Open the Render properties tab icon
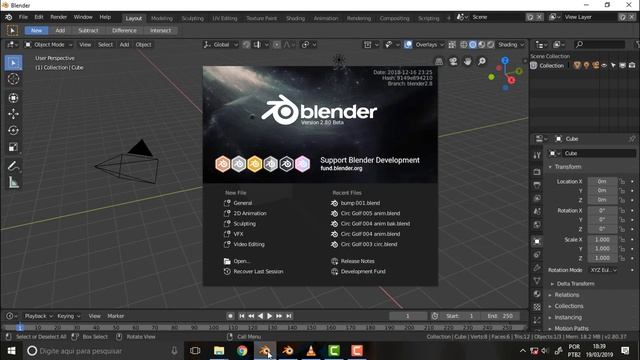This screenshot has width=640, height=360. point(537,172)
